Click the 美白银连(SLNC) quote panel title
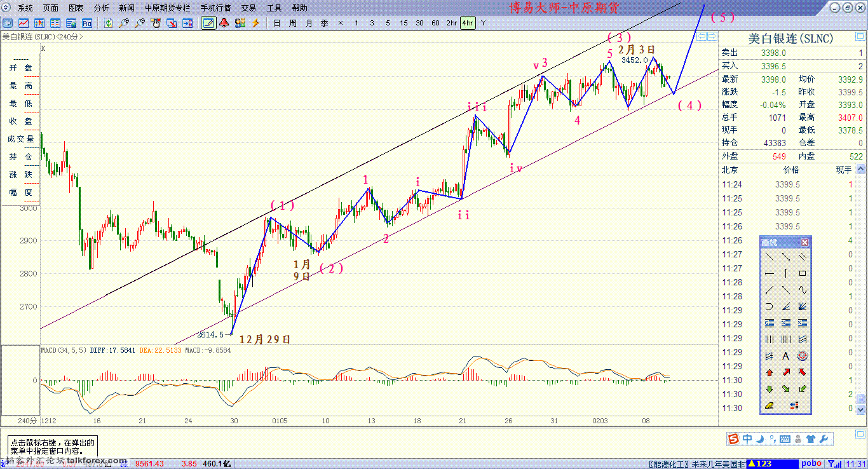Image resolution: width=868 pixels, height=469 pixels. [790, 38]
